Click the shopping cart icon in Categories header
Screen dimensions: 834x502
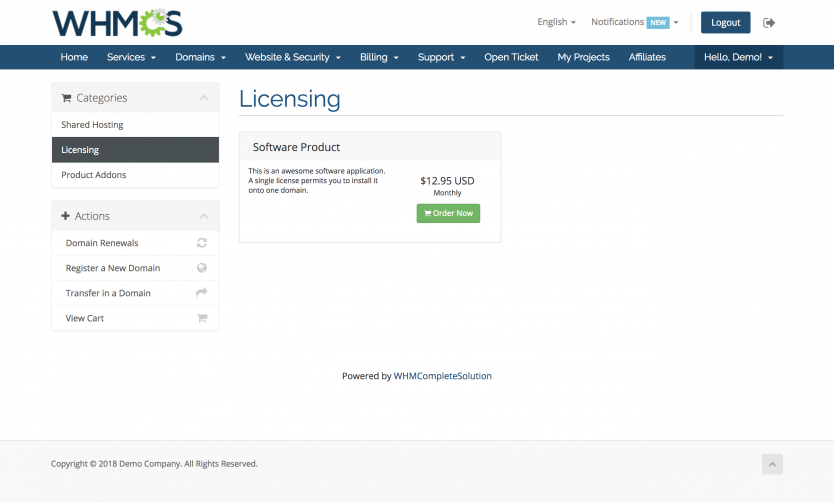tap(66, 98)
